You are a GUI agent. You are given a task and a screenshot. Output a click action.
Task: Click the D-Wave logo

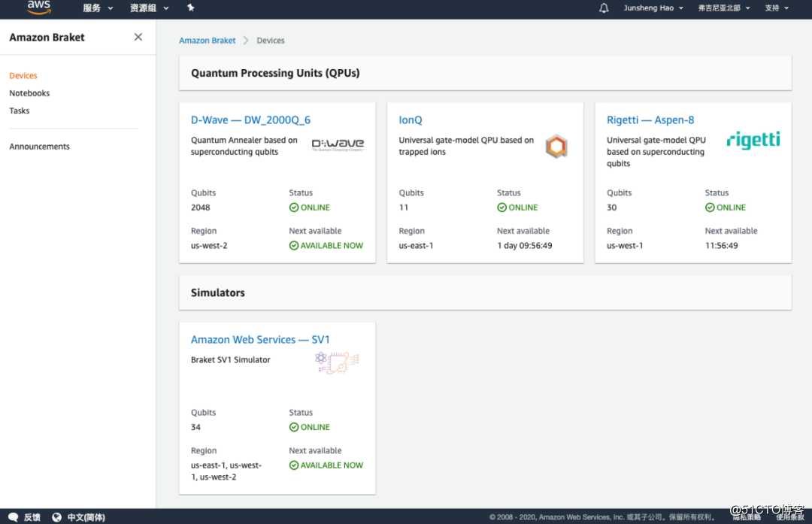coord(338,144)
